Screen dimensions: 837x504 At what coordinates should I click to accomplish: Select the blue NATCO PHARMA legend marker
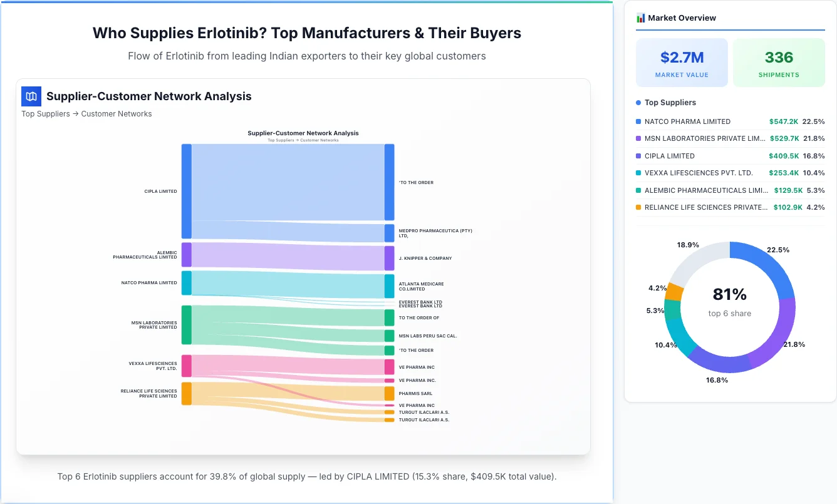pos(637,121)
